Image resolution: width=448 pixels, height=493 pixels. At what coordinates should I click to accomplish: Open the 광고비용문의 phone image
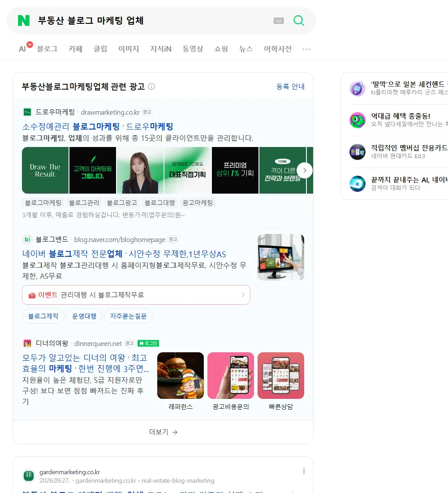pyautogui.click(x=231, y=376)
